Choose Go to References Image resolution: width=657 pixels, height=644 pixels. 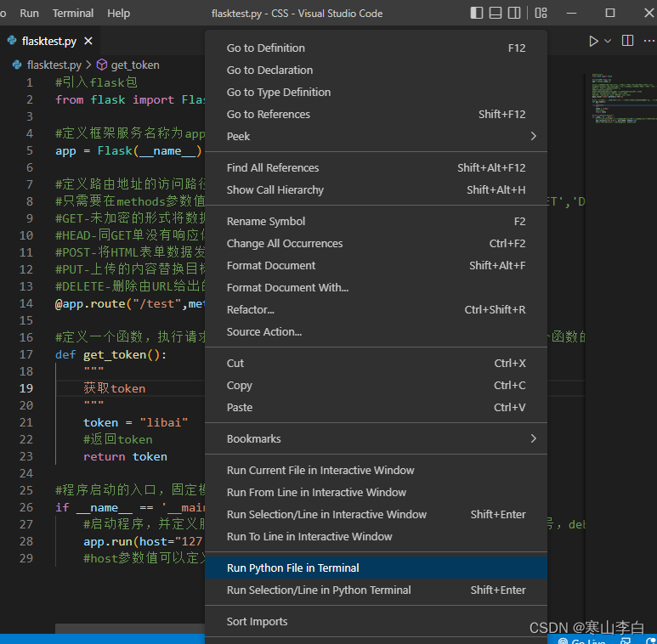[x=376, y=115]
